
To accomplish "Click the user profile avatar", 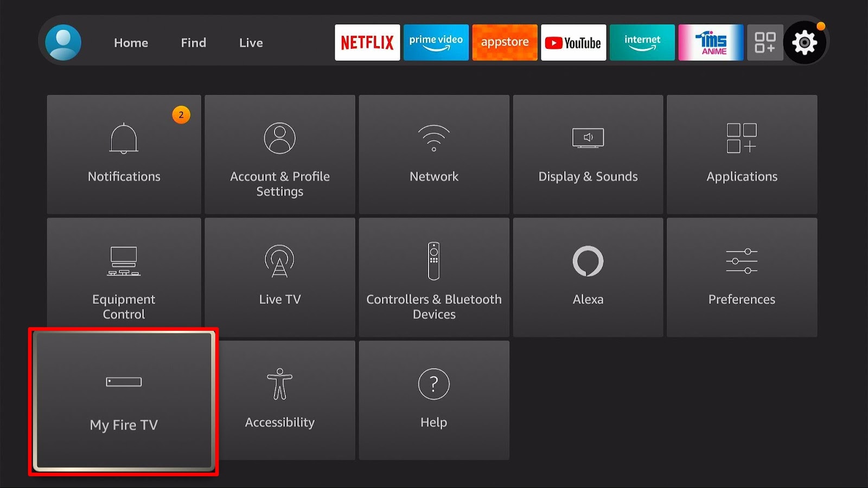I will click(x=63, y=42).
